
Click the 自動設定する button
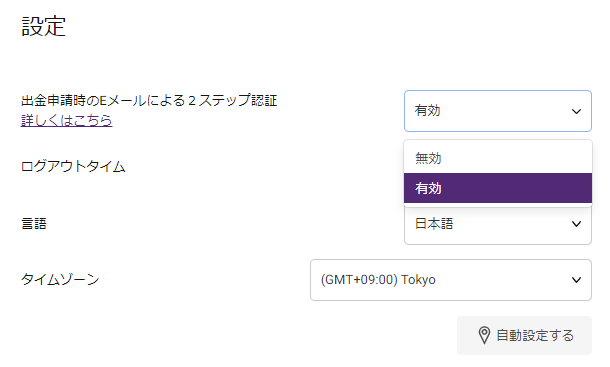(524, 335)
